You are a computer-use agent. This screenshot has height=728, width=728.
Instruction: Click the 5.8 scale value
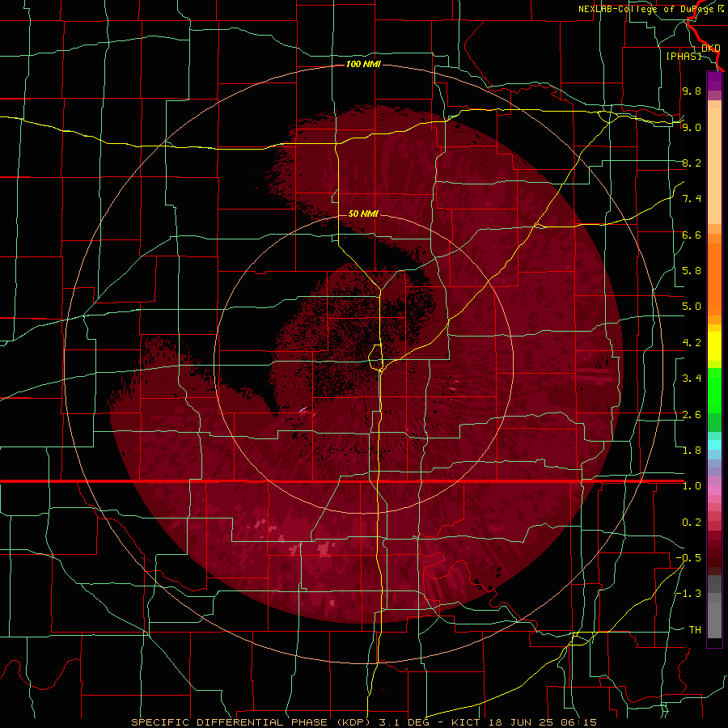pos(692,271)
